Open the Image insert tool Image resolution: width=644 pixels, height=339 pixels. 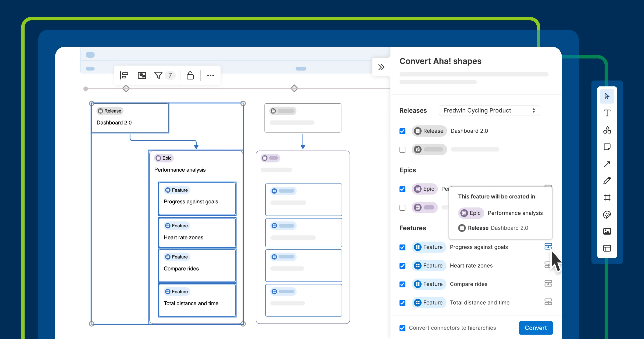pyautogui.click(x=607, y=231)
